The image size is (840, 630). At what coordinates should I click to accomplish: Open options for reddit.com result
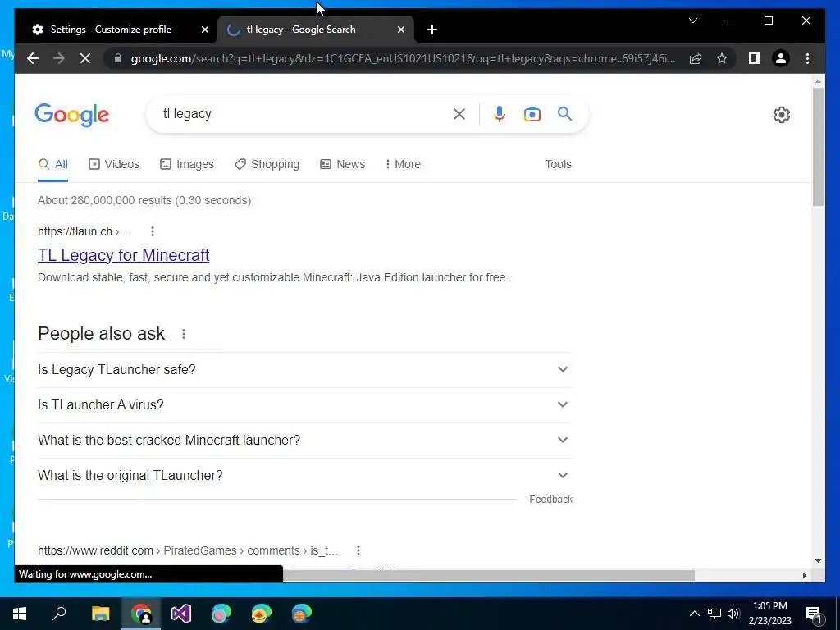[358, 550]
